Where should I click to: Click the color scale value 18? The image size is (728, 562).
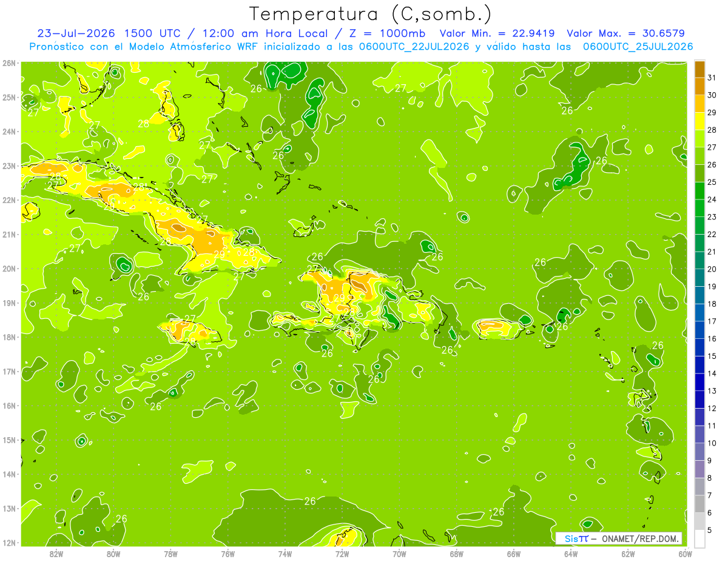(712, 304)
